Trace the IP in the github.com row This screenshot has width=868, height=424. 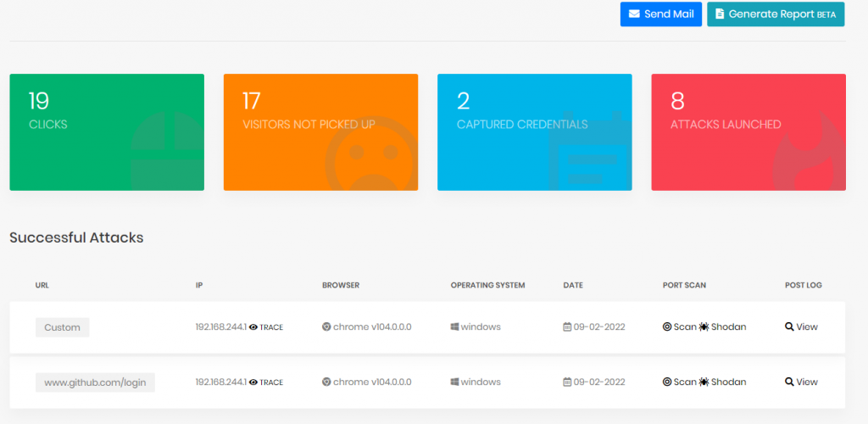266,382
